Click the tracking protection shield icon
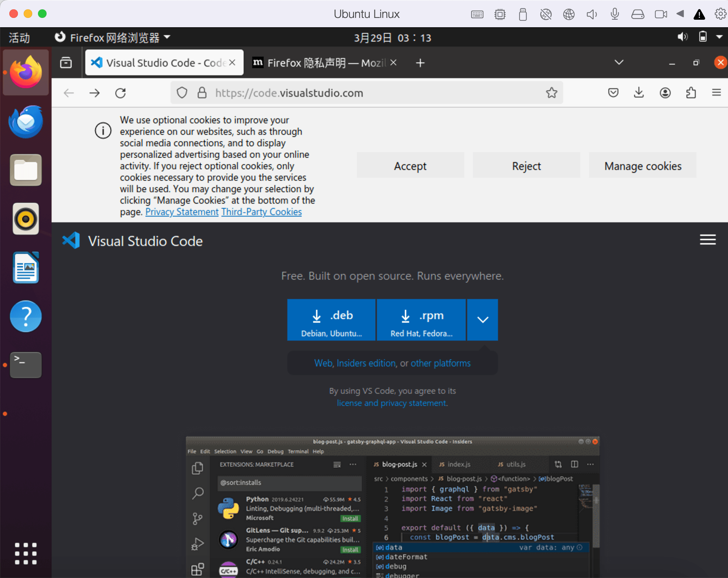This screenshot has height=578, width=728. 182,93
